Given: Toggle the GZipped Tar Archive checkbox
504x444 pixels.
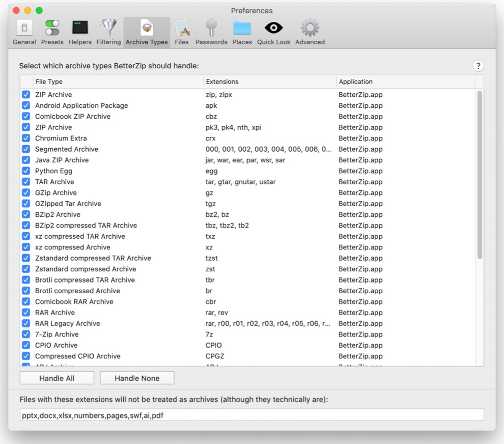Looking at the screenshot, I should tap(26, 204).
